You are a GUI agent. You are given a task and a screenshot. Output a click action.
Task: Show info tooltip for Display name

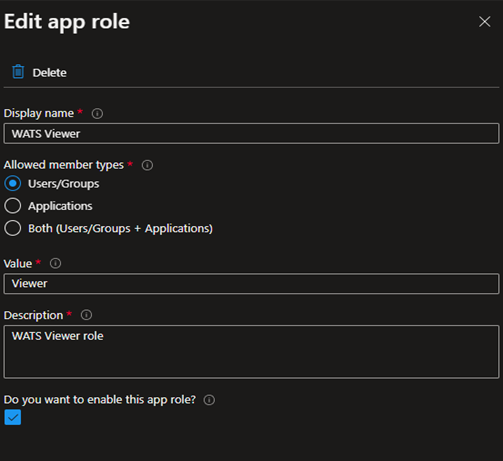(x=97, y=114)
